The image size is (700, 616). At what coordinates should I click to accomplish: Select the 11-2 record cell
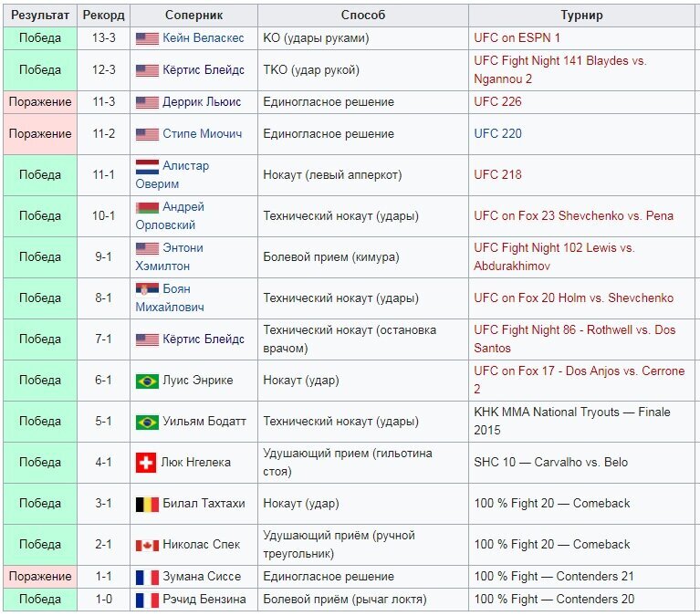(x=103, y=133)
